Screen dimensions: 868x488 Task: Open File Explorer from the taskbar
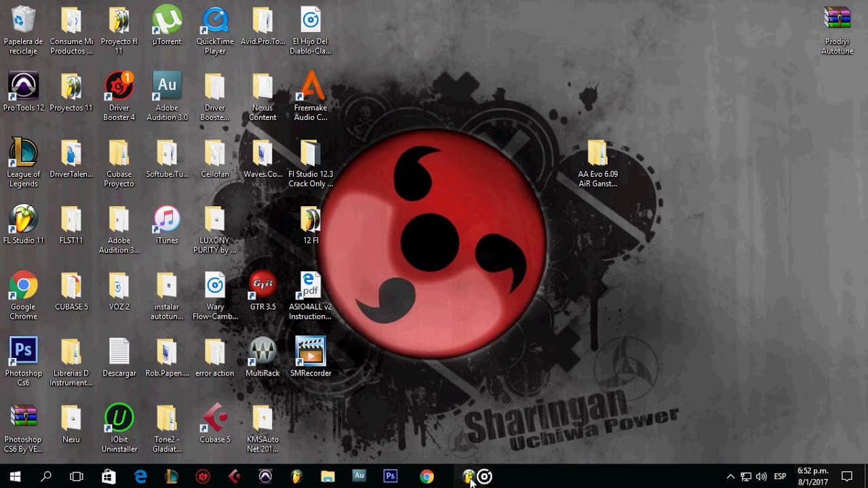(328, 476)
